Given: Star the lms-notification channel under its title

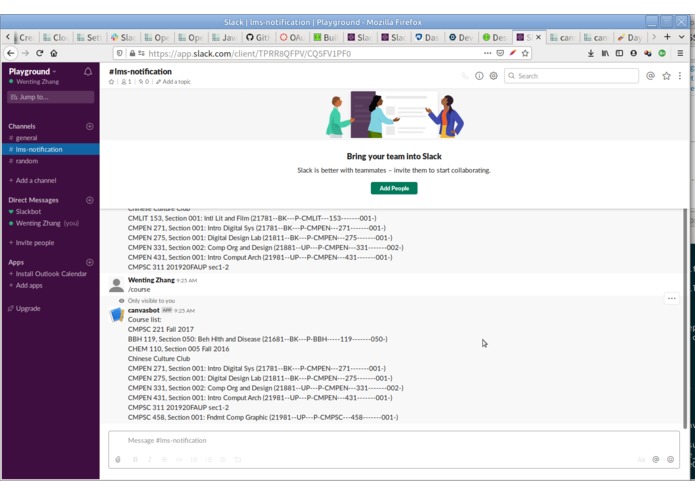Looking at the screenshot, I should pyautogui.click(x=111, y=82).
